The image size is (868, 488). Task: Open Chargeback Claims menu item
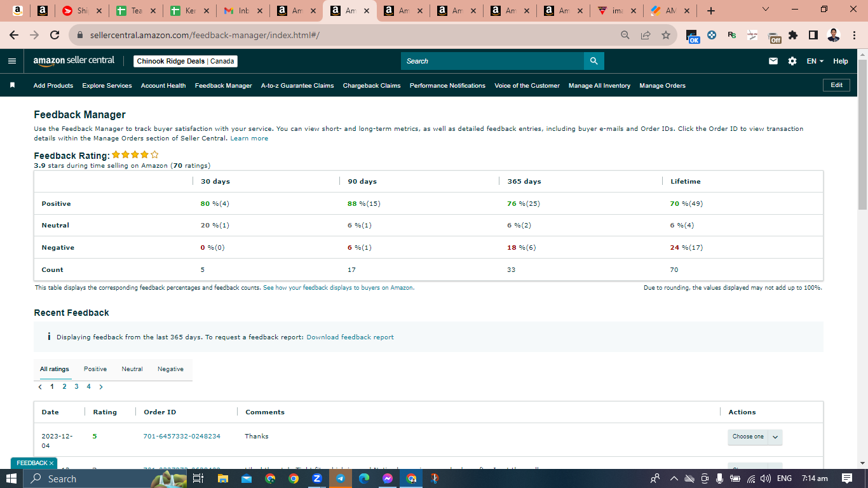pos(372,85)
